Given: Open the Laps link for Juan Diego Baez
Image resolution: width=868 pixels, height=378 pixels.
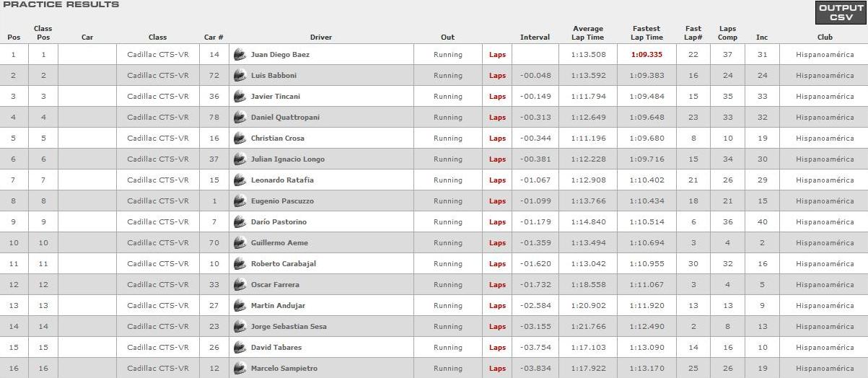Looking at the screenshot, I should coord(497,55).
